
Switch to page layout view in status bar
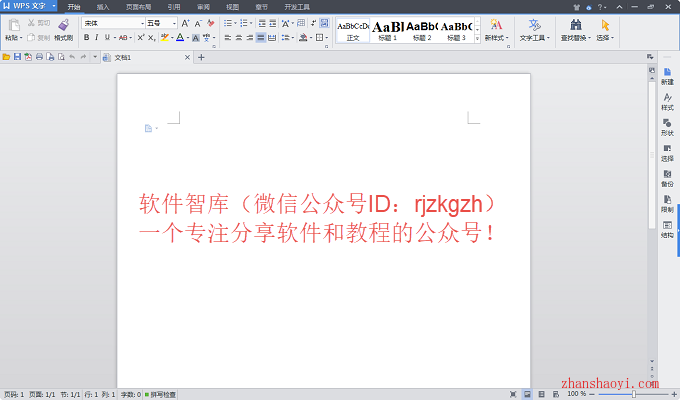[x=527, y=394]
